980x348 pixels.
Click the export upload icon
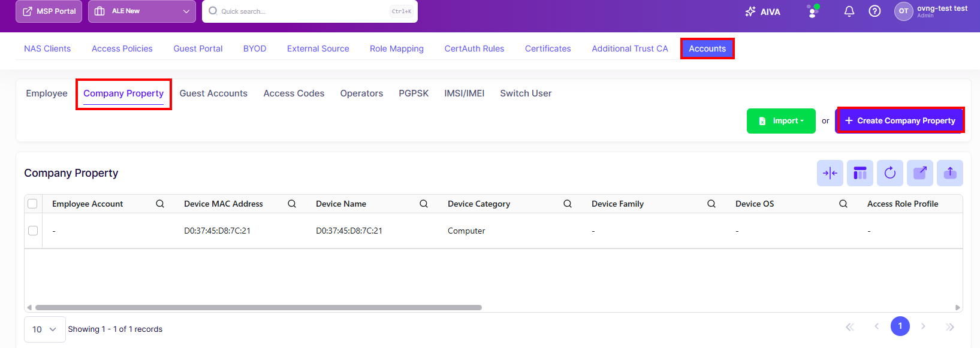coord(950,173)
